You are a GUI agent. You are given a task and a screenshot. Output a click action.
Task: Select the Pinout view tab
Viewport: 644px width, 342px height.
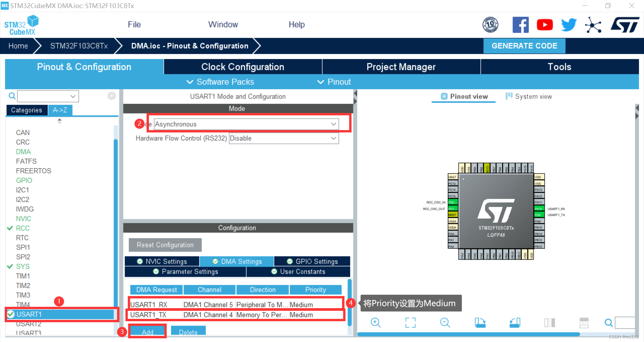[x=464, y=97]
